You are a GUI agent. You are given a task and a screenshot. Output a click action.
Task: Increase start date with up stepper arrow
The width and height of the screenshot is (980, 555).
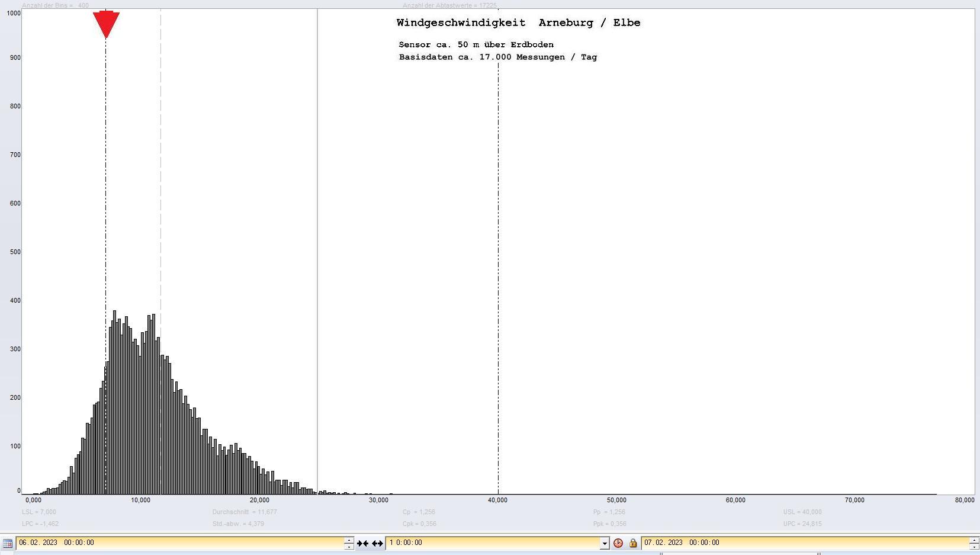[349, 540]
